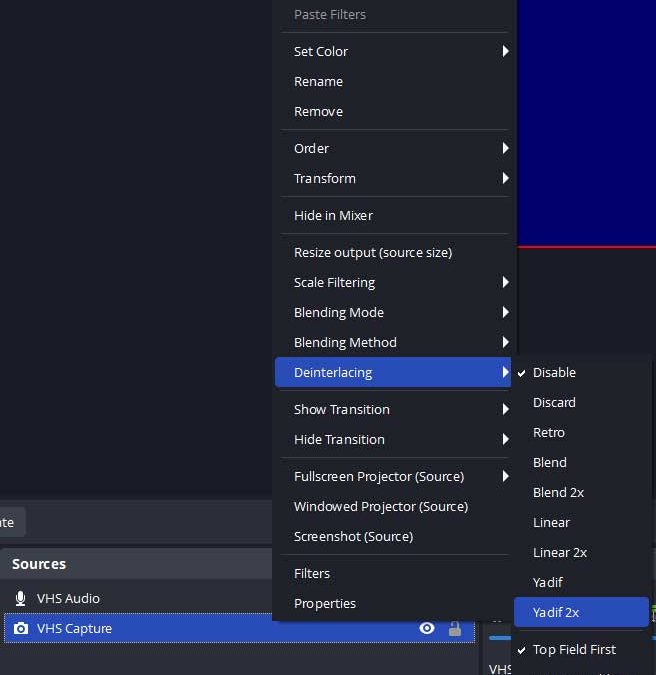This screenshot has height=675, width=656.
Task: Click the camera icon beside VHS Capture
Action: pos(21,628)
